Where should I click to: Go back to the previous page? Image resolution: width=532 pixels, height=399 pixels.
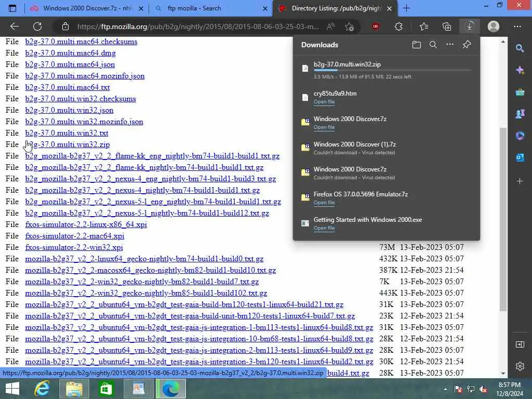click(x=14, y=26)
